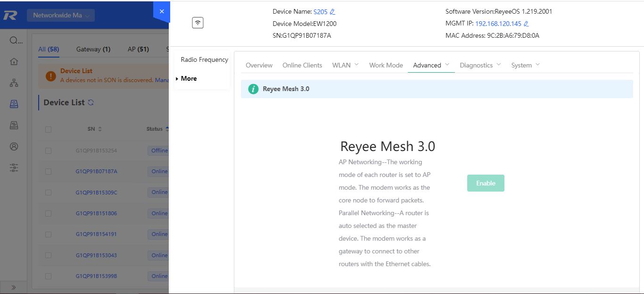This screenshot has width=644, height=294.
Task: Open the 192.168.120.145 management IP link
Action: point(498,24)
